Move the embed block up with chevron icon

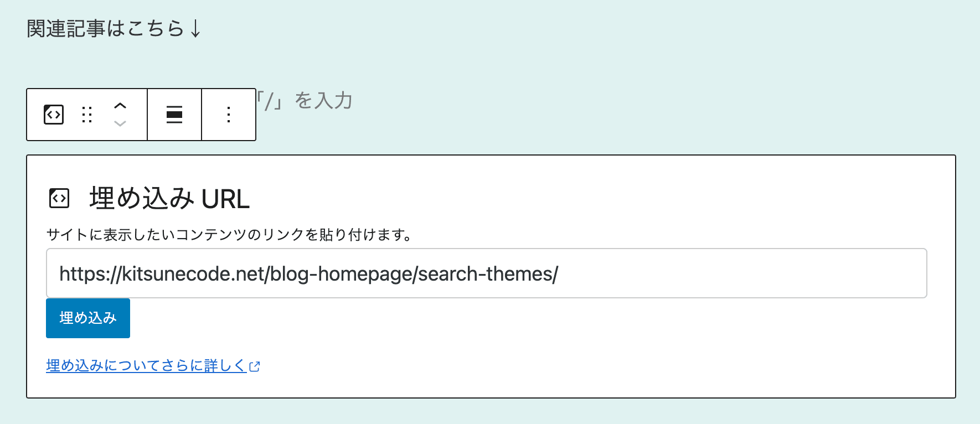pos(120,106)
